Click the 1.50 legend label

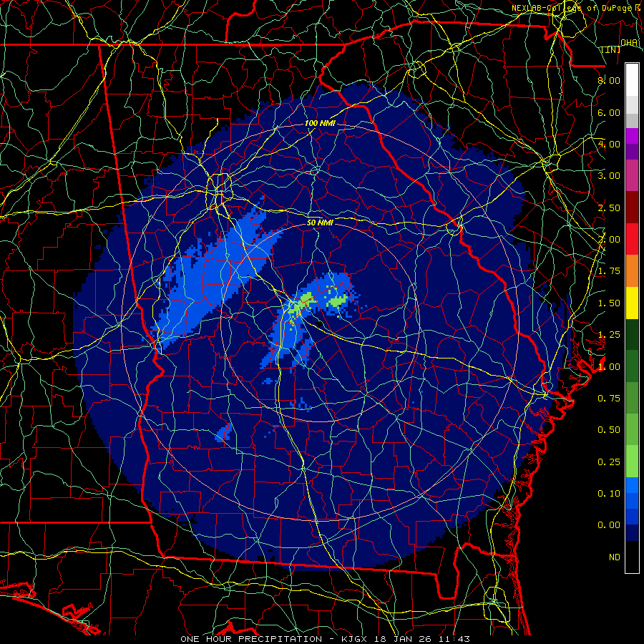point(609,303)
